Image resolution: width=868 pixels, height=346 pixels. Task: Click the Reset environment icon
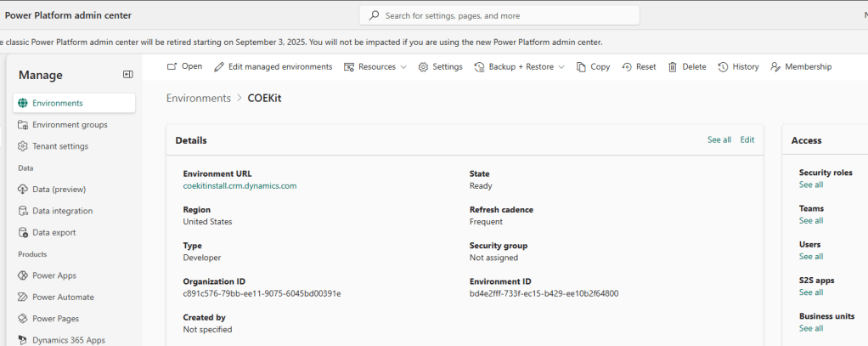627,66
